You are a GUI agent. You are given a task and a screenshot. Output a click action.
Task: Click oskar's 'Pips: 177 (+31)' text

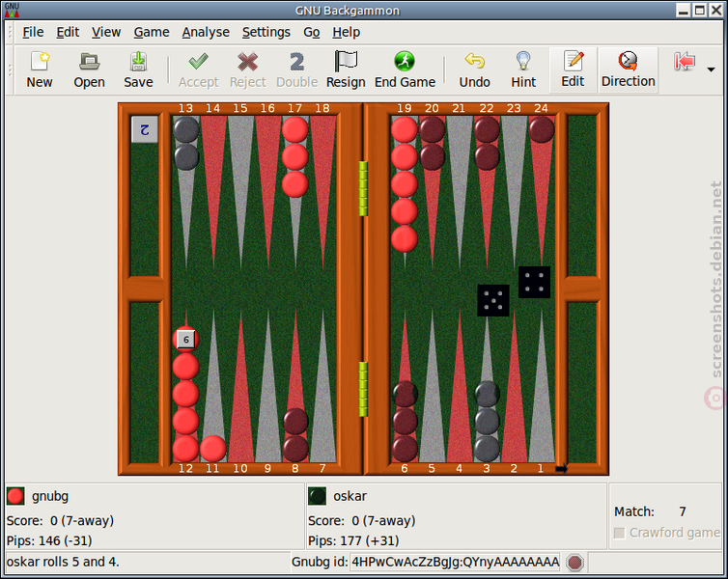pyautogui.click(x=353, y=540)
